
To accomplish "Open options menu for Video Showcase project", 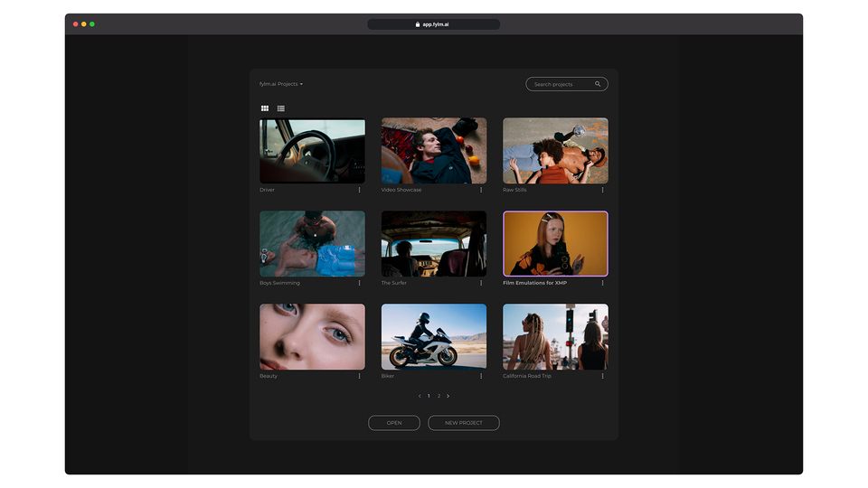I will pos(481,190).
